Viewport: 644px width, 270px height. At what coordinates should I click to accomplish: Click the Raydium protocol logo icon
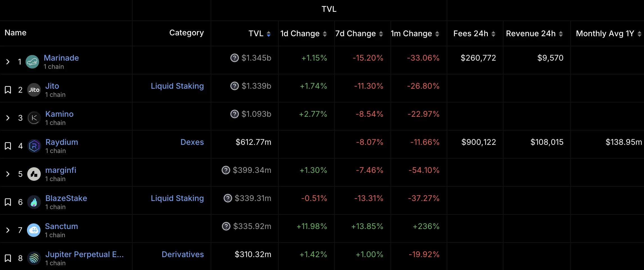[x=34, y=146]
